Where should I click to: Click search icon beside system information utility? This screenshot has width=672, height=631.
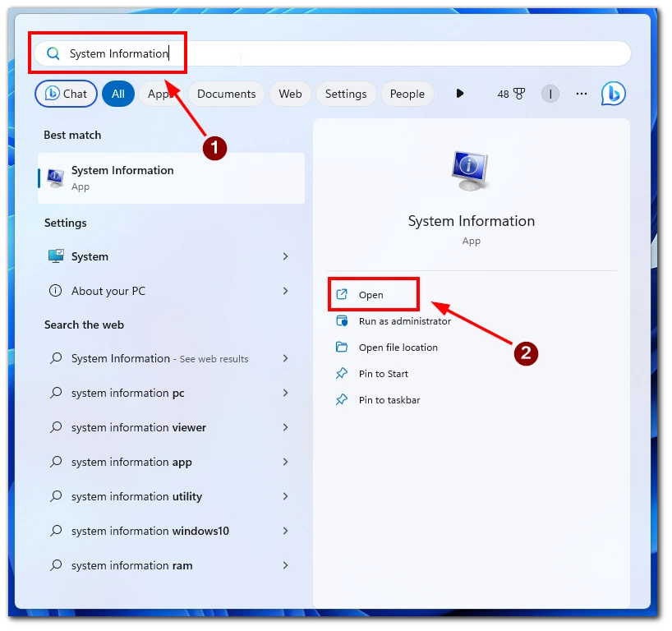click(56, 496)
